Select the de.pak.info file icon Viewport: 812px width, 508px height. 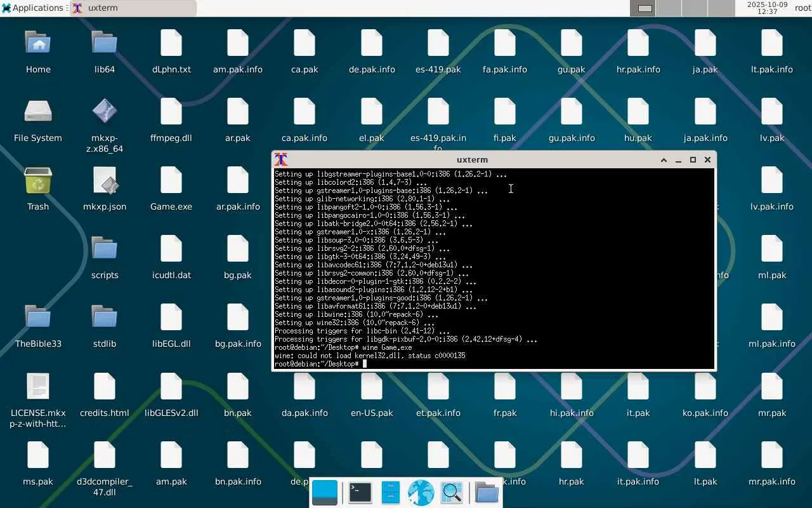point(372,44)
